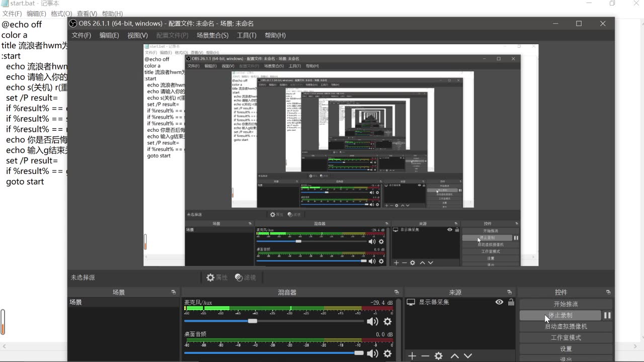Open Notepad 编辑(E) menu
The image size is (644, 362).
(x=36, y=14)
